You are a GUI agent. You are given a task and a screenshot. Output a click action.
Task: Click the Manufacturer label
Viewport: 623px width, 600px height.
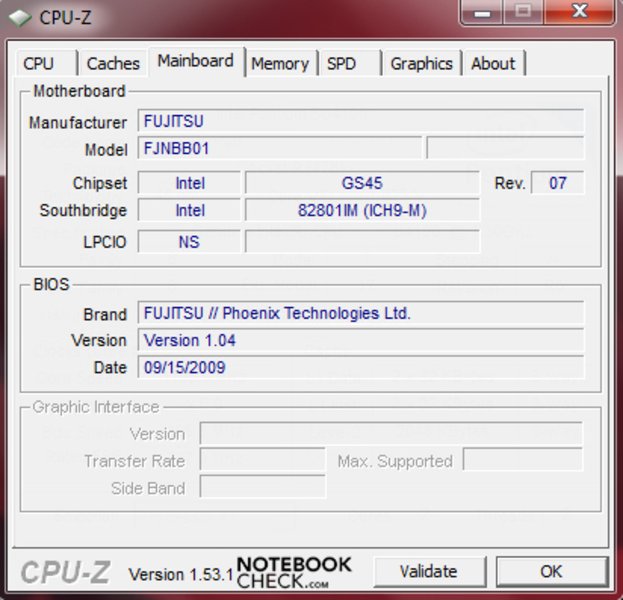coord(78,122)
